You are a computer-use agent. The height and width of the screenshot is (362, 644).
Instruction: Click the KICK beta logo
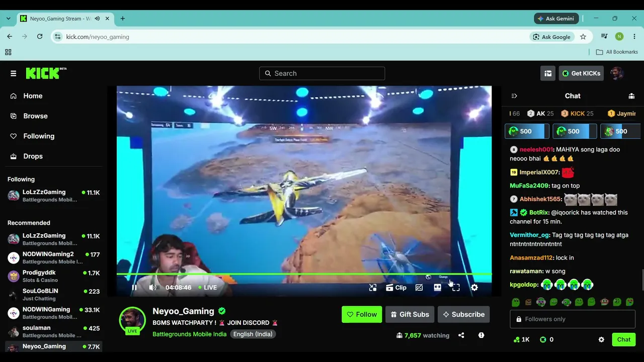click(x=46, y=73)
